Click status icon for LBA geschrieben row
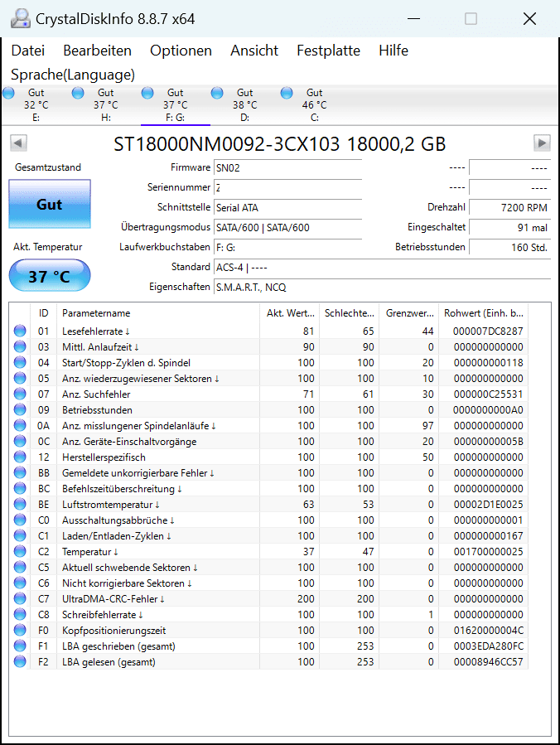The width and height of the screenshot is (560, 745). point(20,646)
